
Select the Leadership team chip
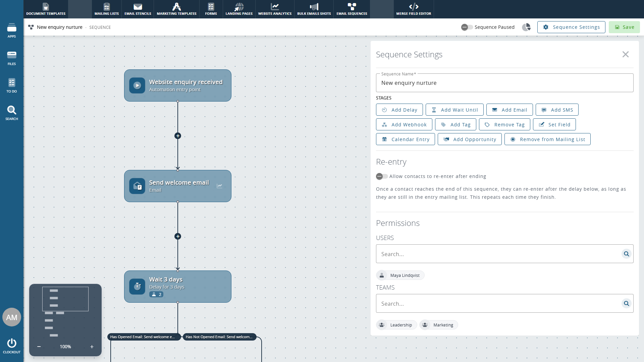396,325
